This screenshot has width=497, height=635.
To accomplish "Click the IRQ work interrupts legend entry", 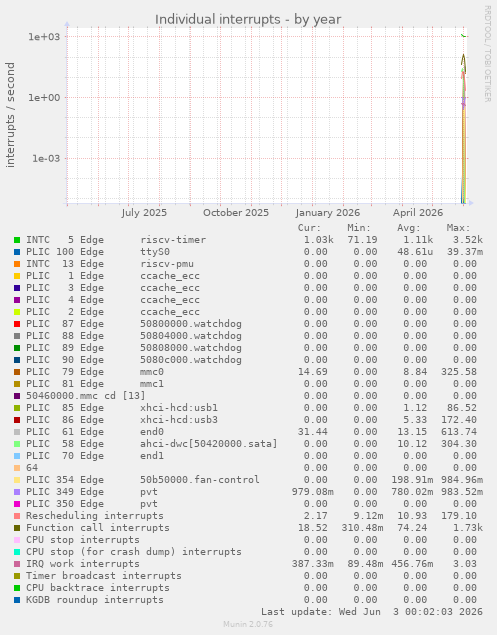I will pos(83,564).
